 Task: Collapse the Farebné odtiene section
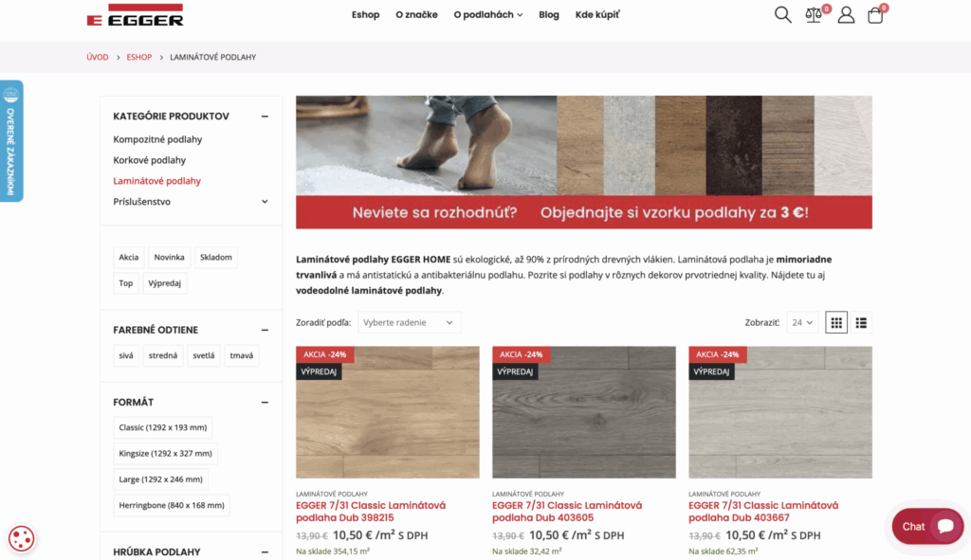pos(265,331)
